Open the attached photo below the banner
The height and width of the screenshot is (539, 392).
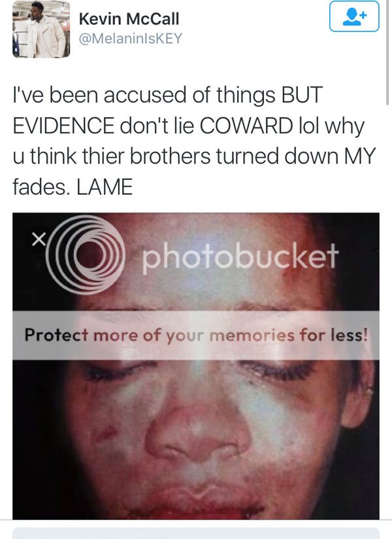point(196,440)
